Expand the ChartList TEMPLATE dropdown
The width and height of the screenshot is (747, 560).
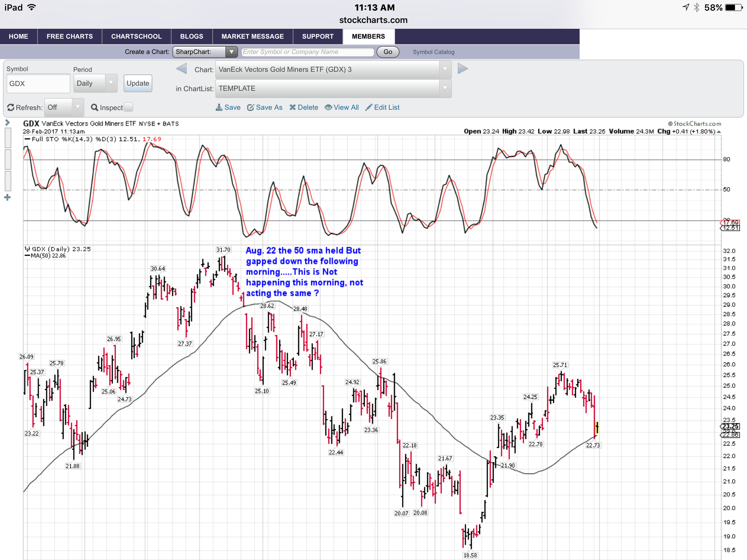(x=333, y=89)
